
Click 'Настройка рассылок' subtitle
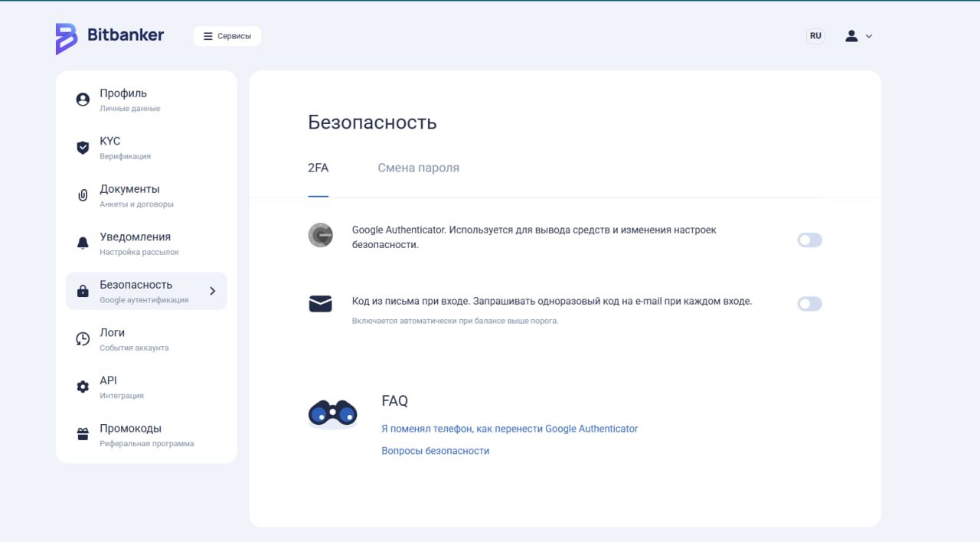tap(139, 252)
